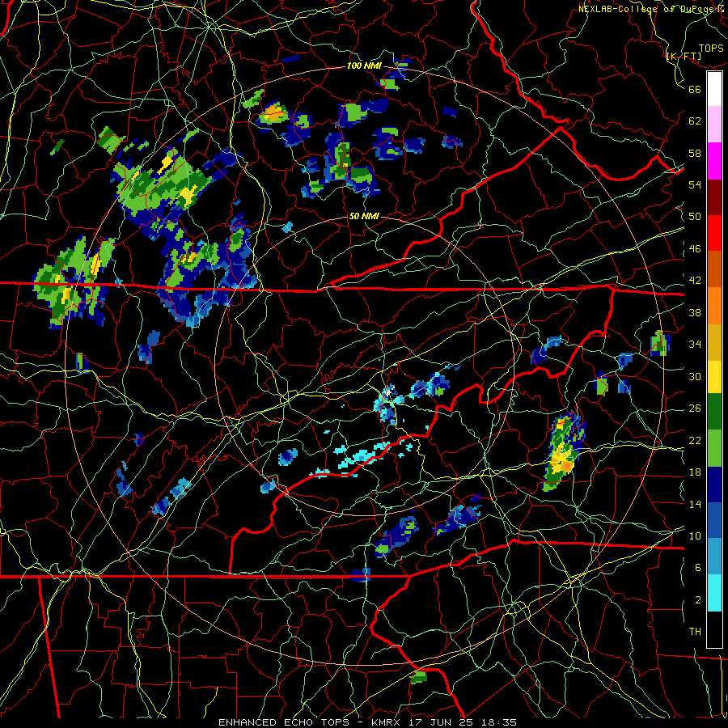Click the dark green 30 kft legend swatch

pyautogui.click(x=714, y=412)
